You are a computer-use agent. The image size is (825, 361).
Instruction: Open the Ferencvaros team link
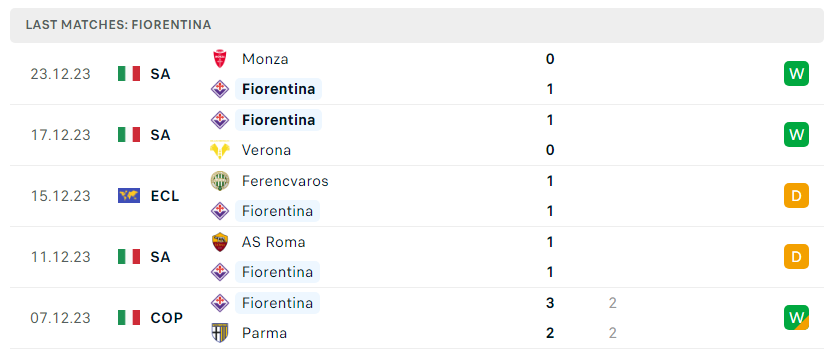click(x=285, y=181)
